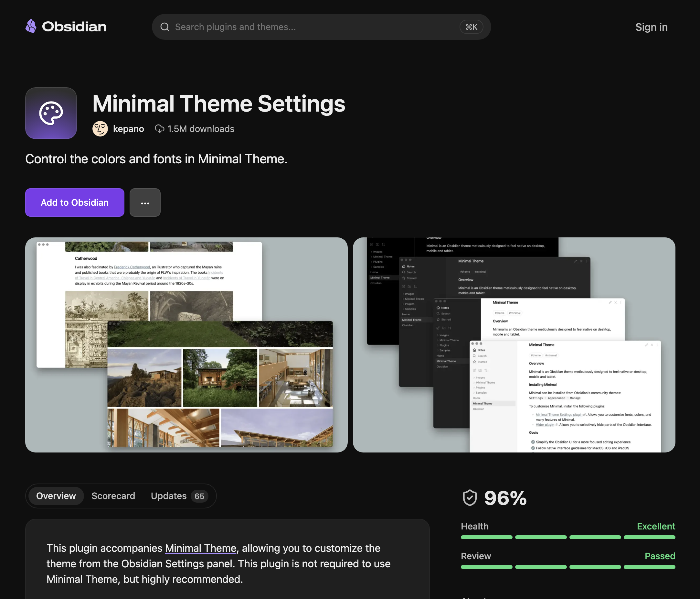Open the Updates tab
Viewport: 700px width, 599px height.
[x=179, y=496]
